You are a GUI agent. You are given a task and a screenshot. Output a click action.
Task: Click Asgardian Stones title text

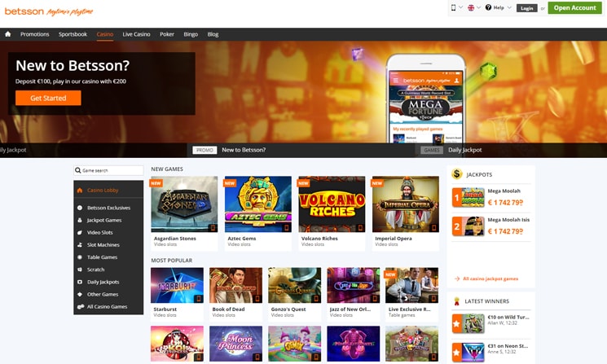(x=175, y=239)
